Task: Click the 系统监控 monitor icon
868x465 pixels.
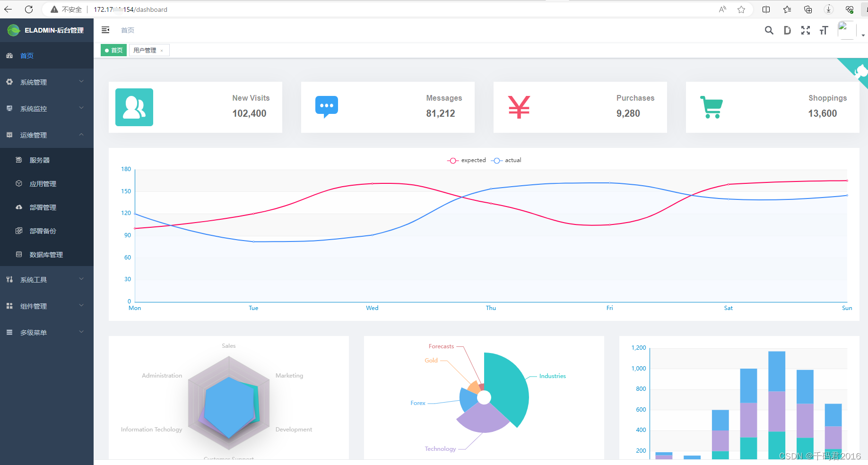Action: [9, 108]
